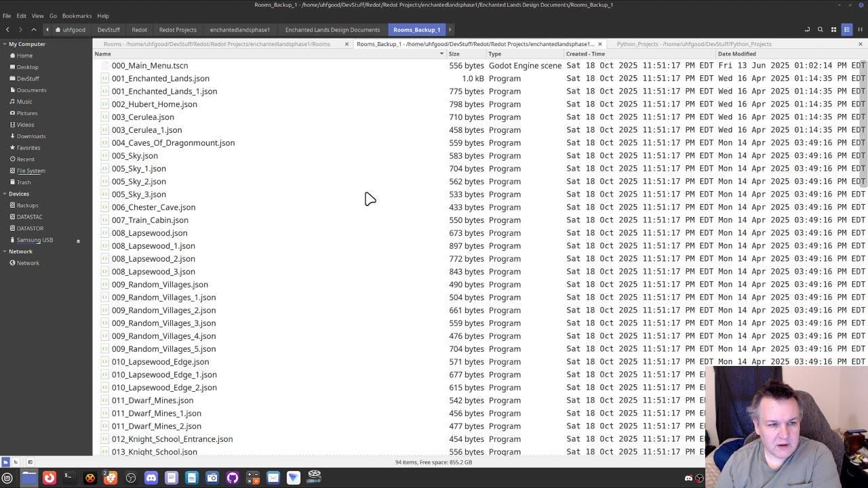
Task: Click Files window button in panel
Action: point(28,478)
